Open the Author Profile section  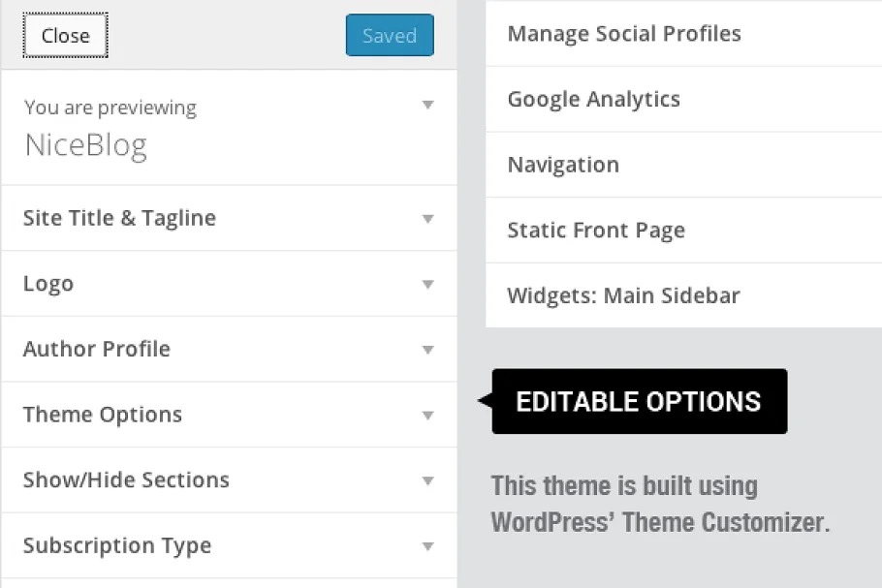(x=97, y=349)
